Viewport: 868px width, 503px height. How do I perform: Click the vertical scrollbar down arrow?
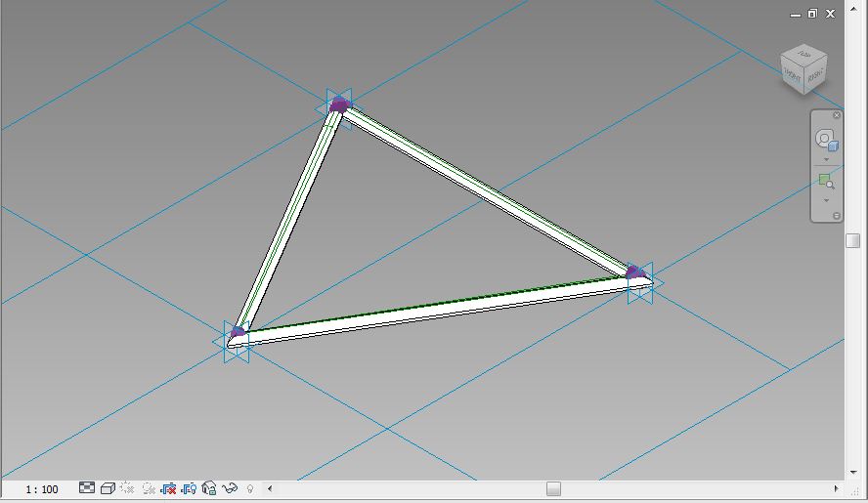[x=853, y=472]
